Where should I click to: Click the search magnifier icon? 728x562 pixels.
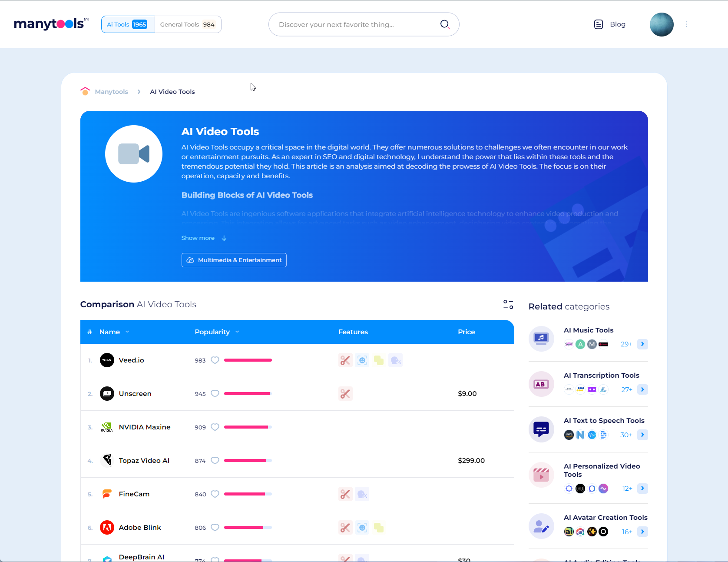pyautogui.click(x=445, y=24)
